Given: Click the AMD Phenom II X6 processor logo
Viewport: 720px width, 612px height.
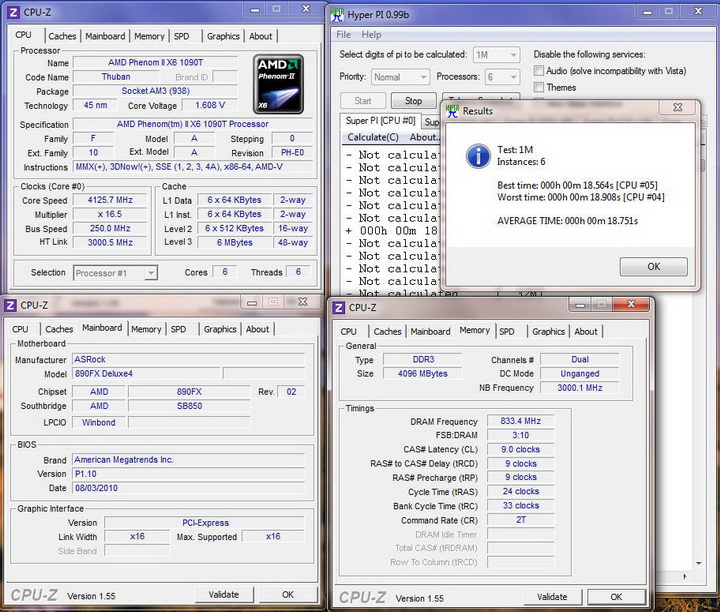Looking at the screenshot, I should [278, 84].
